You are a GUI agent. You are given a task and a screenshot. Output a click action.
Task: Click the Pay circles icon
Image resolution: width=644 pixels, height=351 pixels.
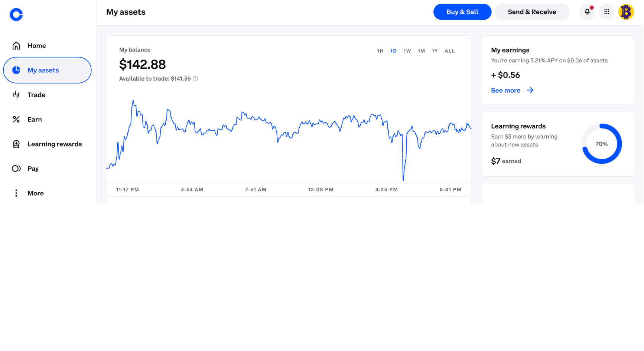tap(16, 169)
